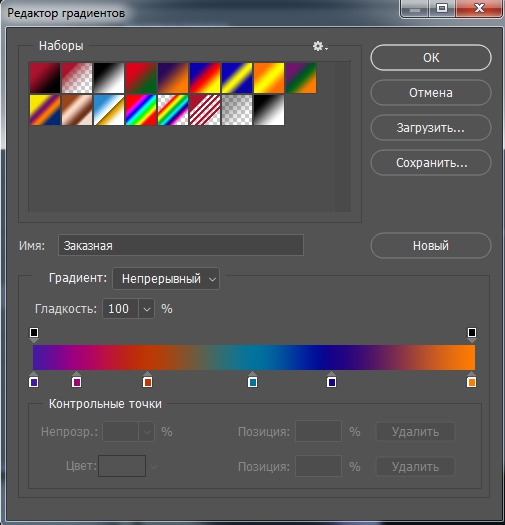Click the Гладкость value field 100
Screen dimensions: 505x525
click(120, 309)
